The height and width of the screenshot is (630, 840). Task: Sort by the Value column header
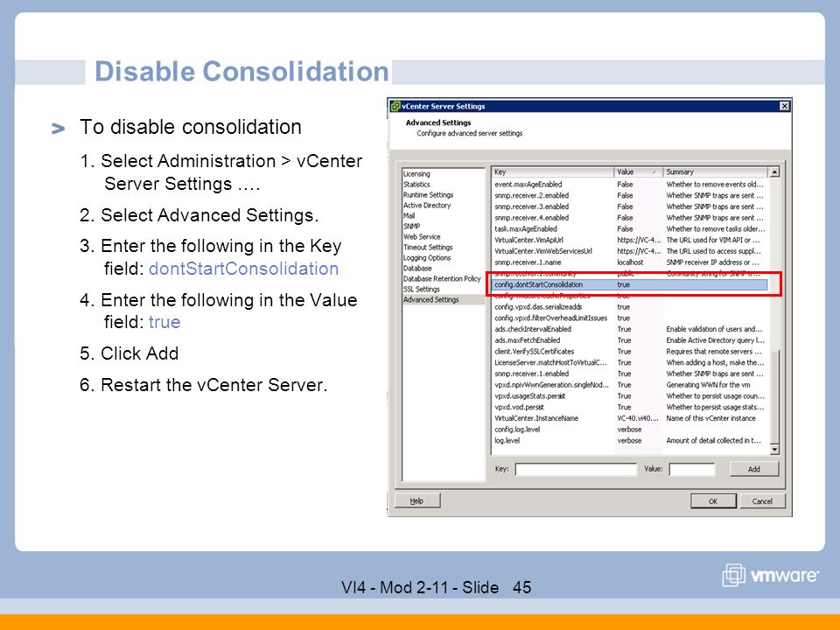[638, 172]
